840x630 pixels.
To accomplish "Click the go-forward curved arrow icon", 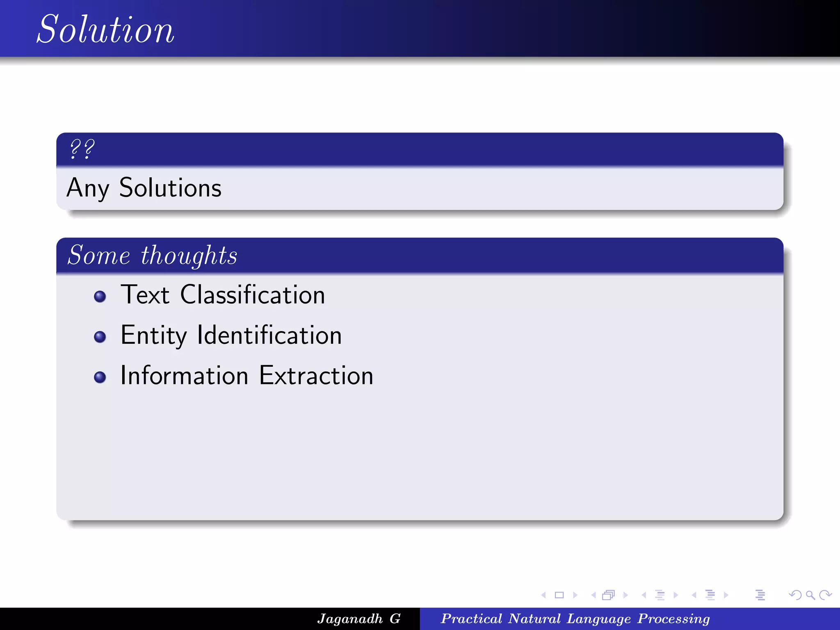I will click(x=825, y=595).
